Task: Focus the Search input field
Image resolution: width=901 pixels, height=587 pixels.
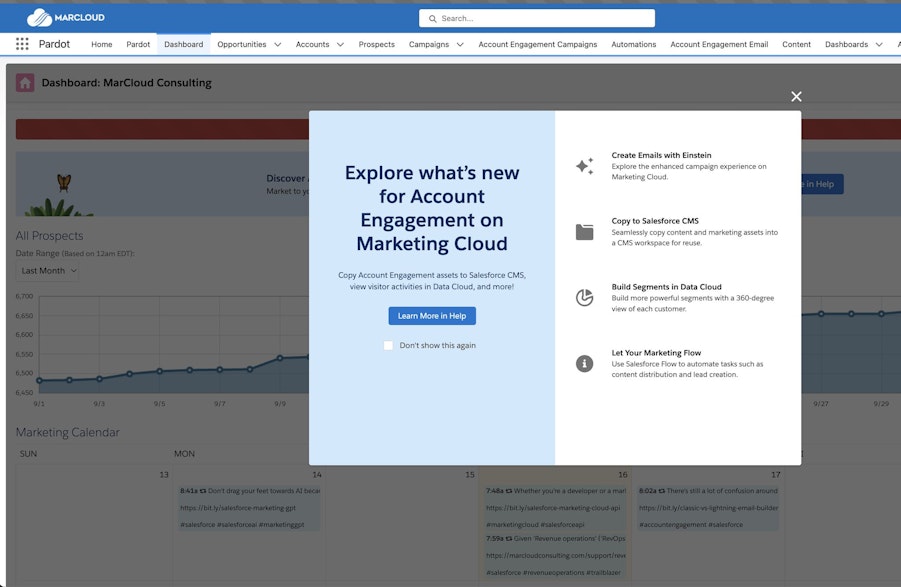Action: (x=537, y=18)
